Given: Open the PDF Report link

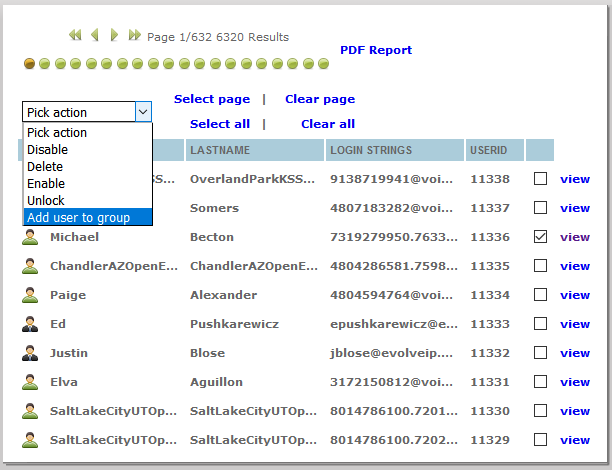Looking at the screenshot, I should click(376, 50).
